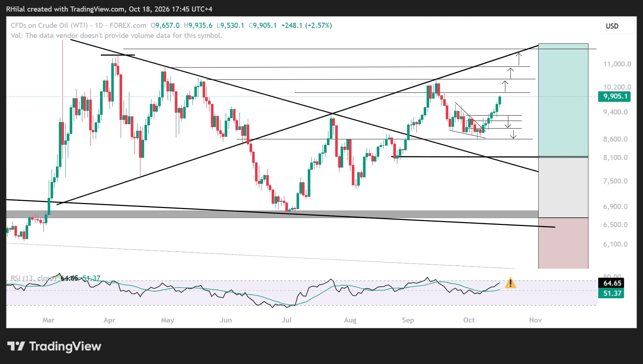The height and width of the screenshot is (364, 643).
Task: Click the Apr label on time axis
Action: pos(109,320)
